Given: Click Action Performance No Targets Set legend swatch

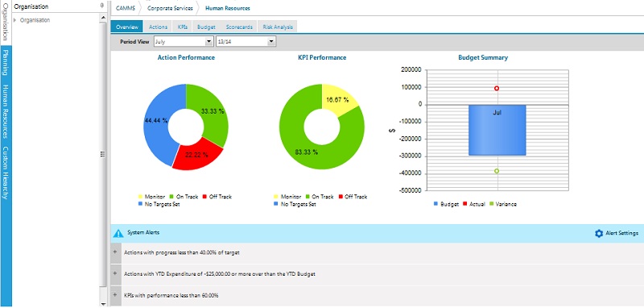Looking at the screenshot, I should pyautogui.click(x=140, y=204).
